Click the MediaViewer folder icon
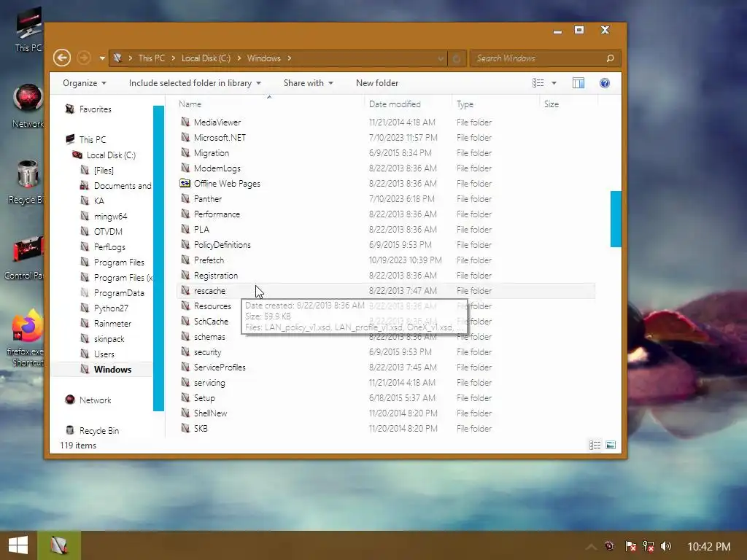The image size is (747, 560). click(185, 122)
